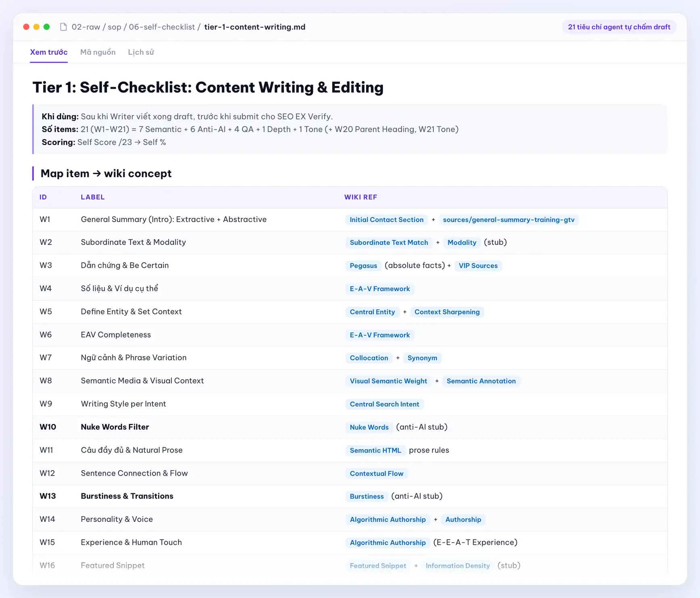Click the green macOS fullscreen button
This screenshot has width=700, height=598.
click(46, 27)
